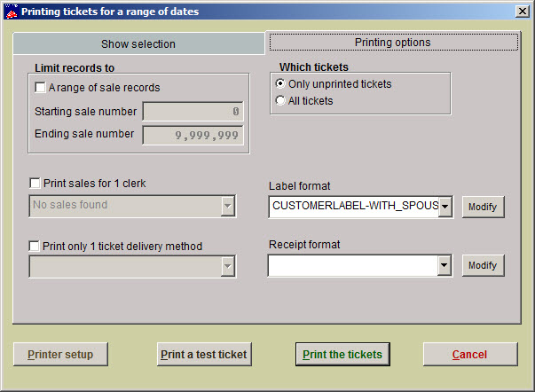
Task: Open Printer setup
Action: pos(60,355)
